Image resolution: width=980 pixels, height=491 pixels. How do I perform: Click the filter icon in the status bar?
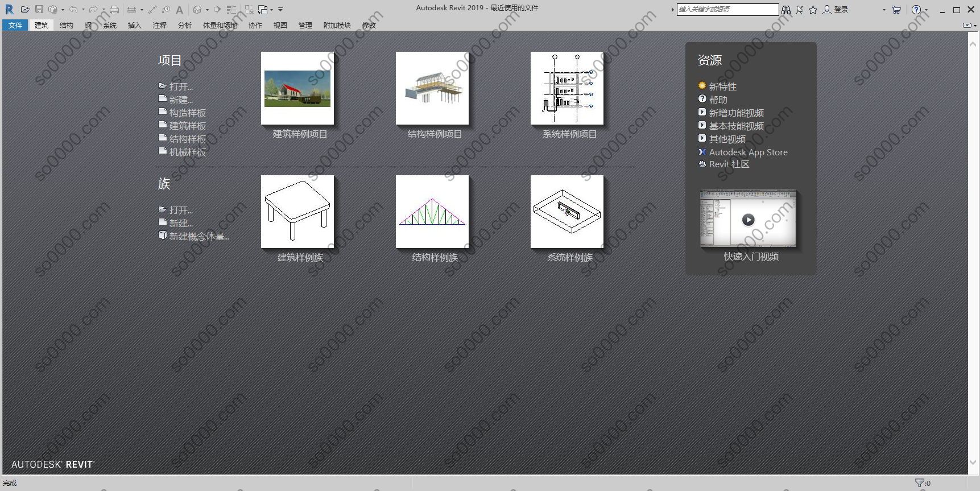[x=920, y=483]
